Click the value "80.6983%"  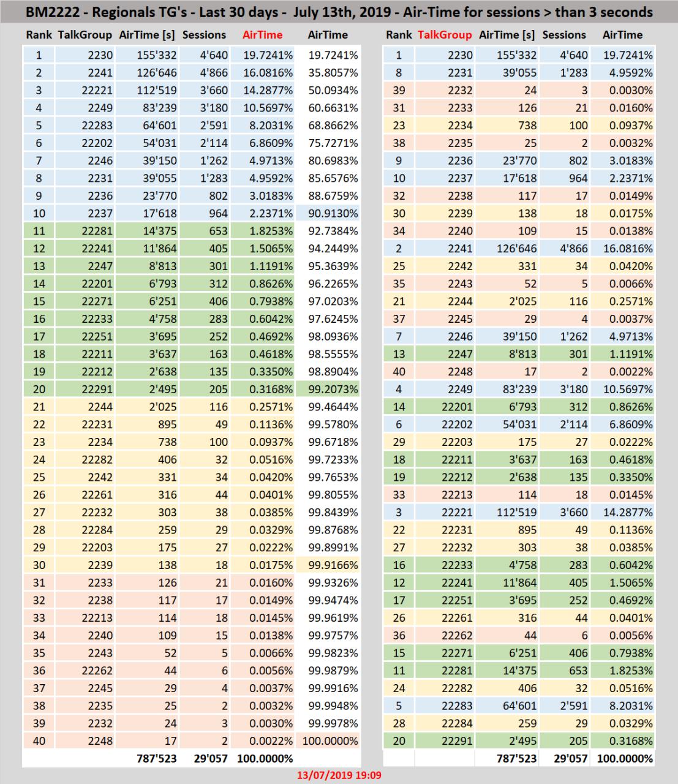click(x=328, y=161)
